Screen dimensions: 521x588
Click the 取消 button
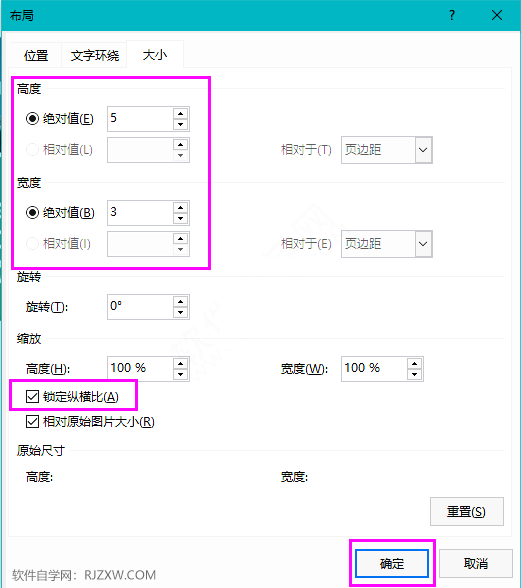coord(476,563)
